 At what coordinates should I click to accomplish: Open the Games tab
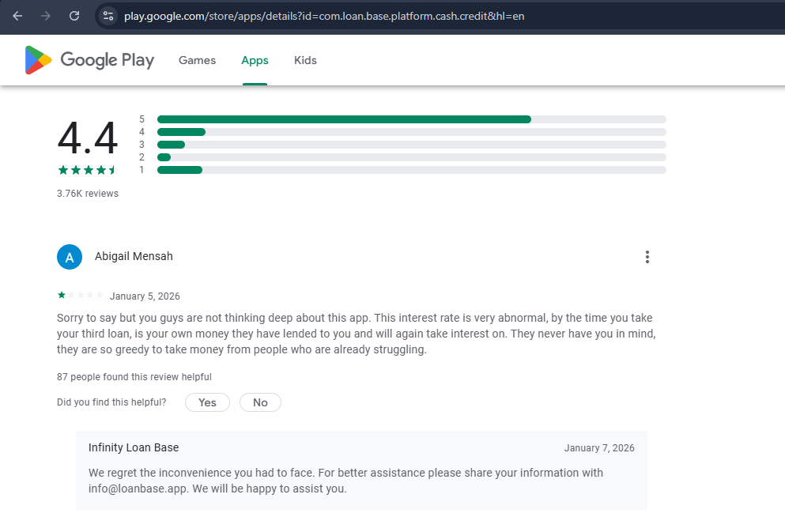click(x=198, y=60)
